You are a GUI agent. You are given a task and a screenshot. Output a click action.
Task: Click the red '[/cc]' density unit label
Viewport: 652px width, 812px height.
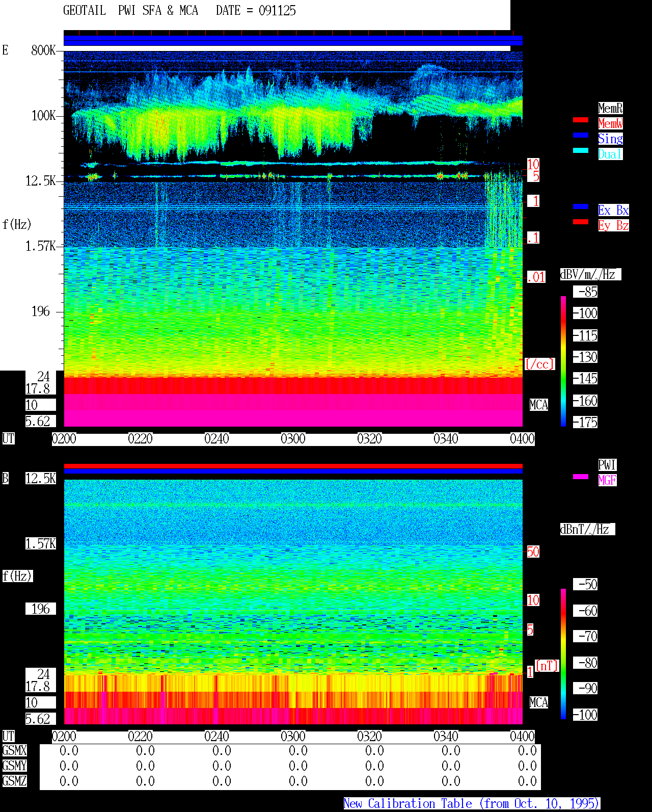[539, 364]
